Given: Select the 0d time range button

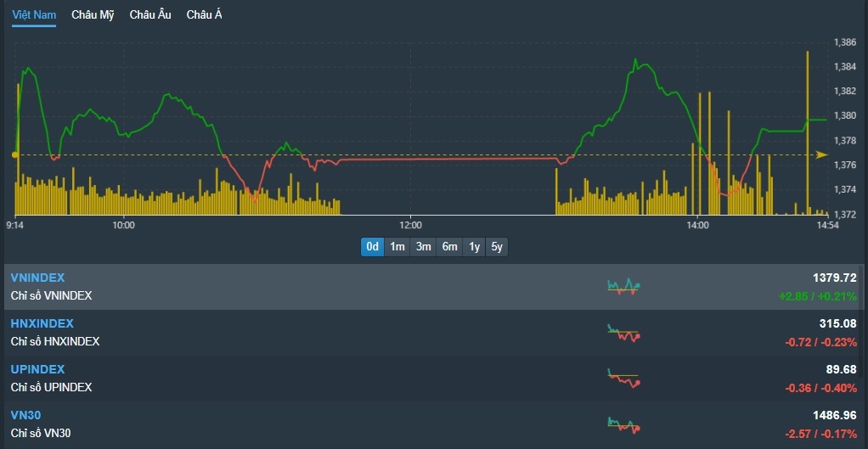Looking at the screenshot, I should coord(372,247).
